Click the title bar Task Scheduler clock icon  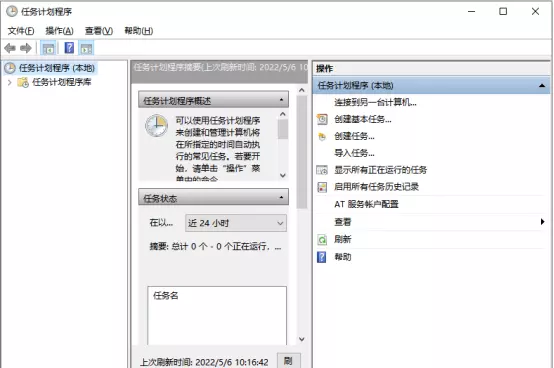(12, 11)
